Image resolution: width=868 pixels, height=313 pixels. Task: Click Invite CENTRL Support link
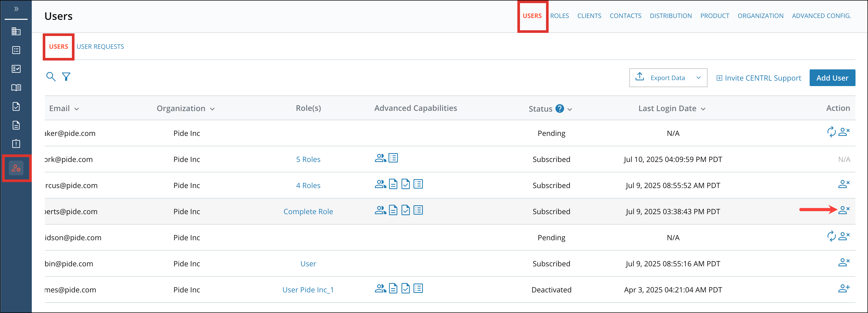pyautogui.click(x=759, y=78)
